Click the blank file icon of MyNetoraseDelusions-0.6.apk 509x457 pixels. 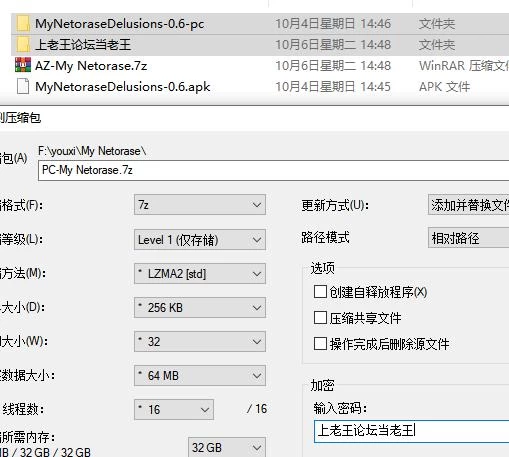(x=23, y=87)
